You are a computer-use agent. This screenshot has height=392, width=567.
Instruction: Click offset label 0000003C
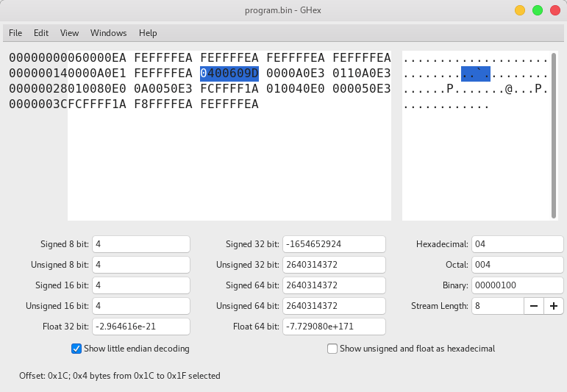coord(38,104)
